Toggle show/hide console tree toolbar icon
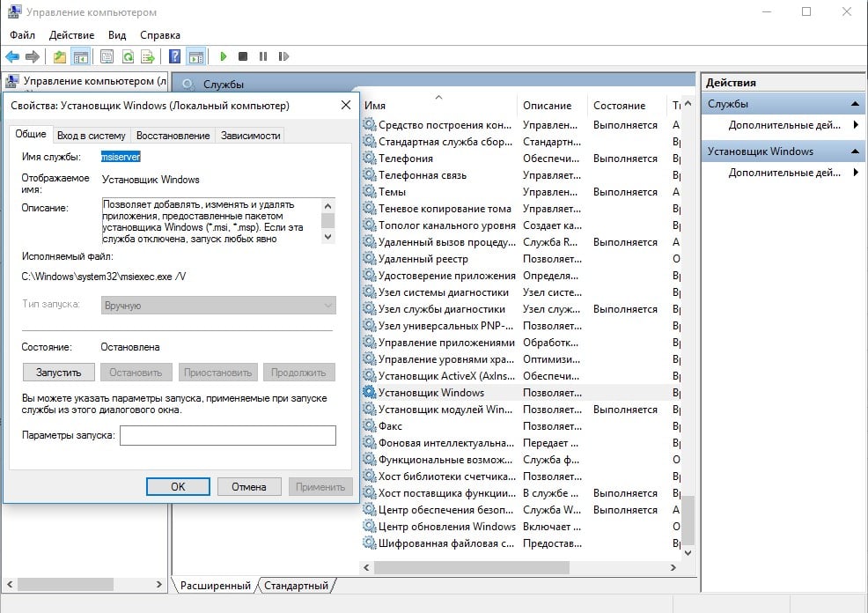This screenshot has width=868, height=613. (81, 56)
